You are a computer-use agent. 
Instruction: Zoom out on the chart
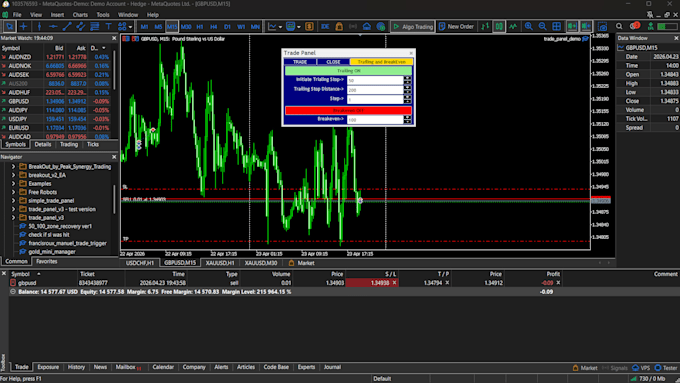click(542, 27)
